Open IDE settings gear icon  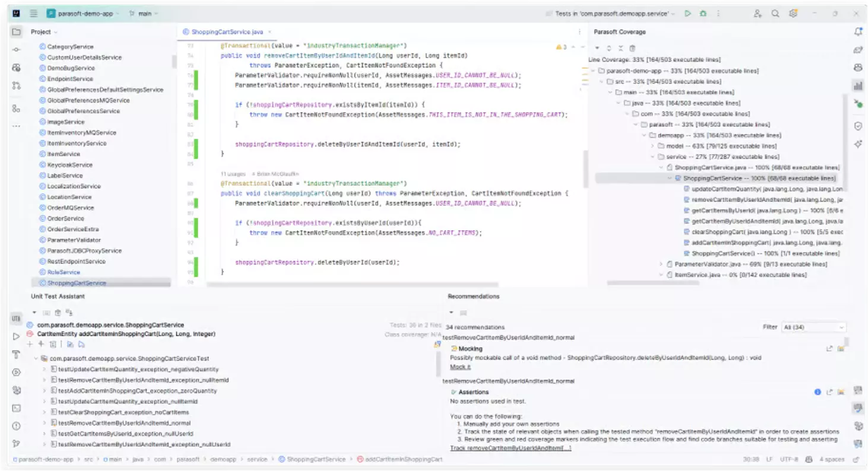pyautogui.click(x=793, y=14)
